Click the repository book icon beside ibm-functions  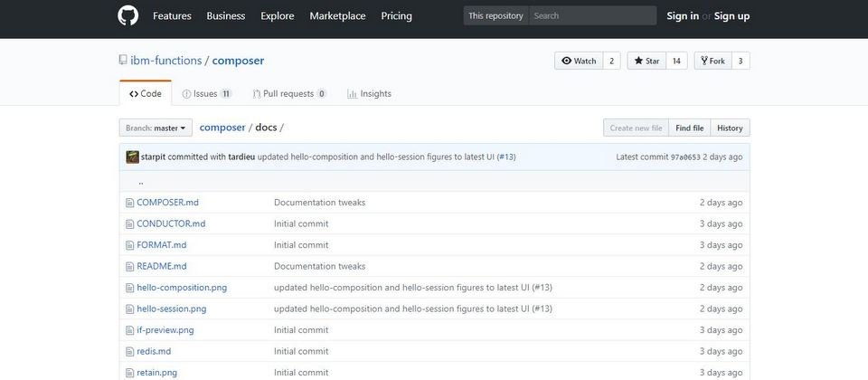pos(123,60)
